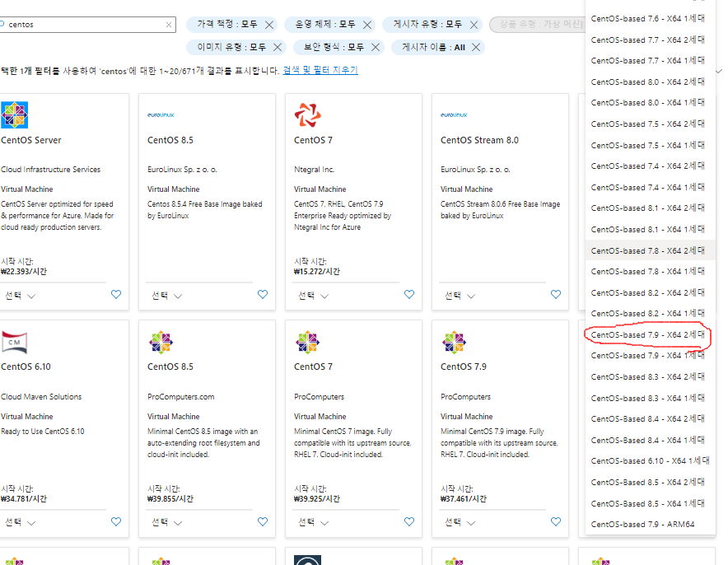This screenshot has height=565, width=728.
Task: Favorite the CentOS Stream 8.0 offer
Action: (556, 294)
